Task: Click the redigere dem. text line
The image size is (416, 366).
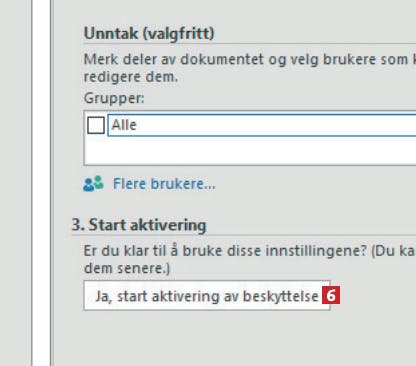Action: click(131, 77)
